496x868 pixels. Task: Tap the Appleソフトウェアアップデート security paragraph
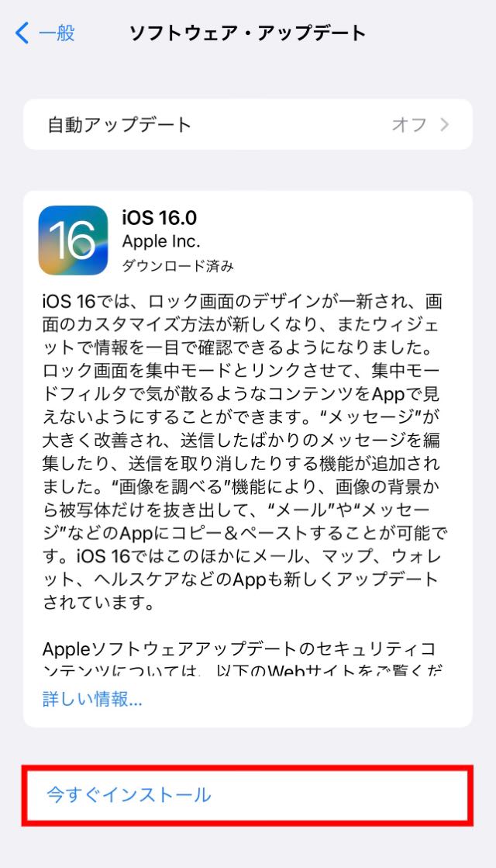pos(243,659)
